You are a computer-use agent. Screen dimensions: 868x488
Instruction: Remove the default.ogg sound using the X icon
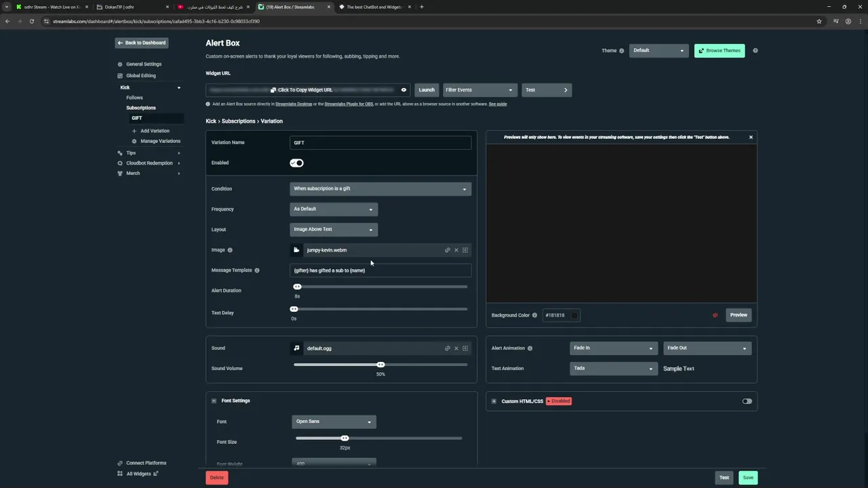coord(456,348)
